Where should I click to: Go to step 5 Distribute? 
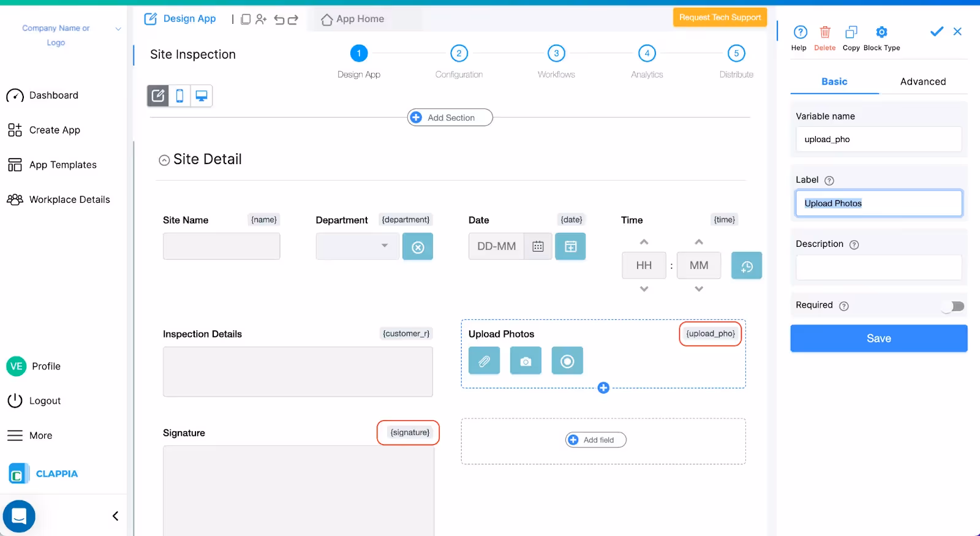coord(736,53)
